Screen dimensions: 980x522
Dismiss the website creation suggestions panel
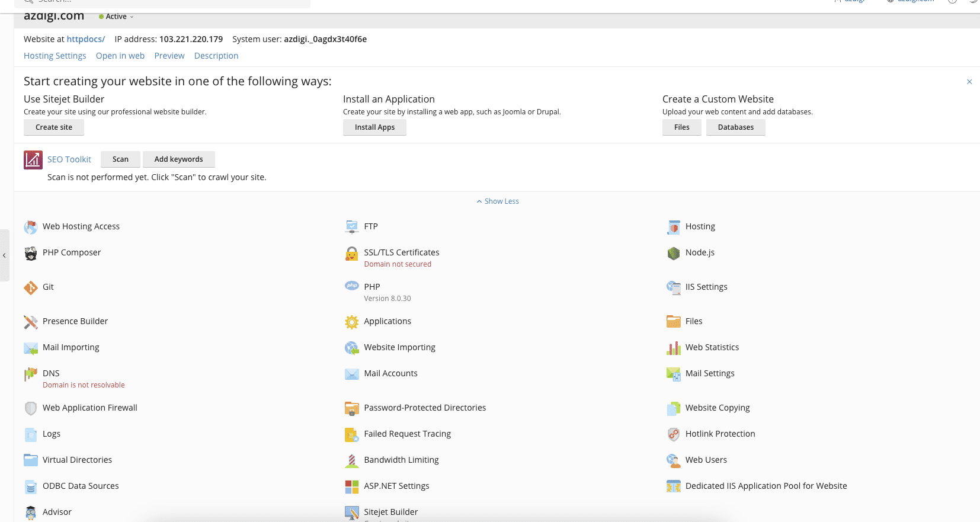(969, 82)
